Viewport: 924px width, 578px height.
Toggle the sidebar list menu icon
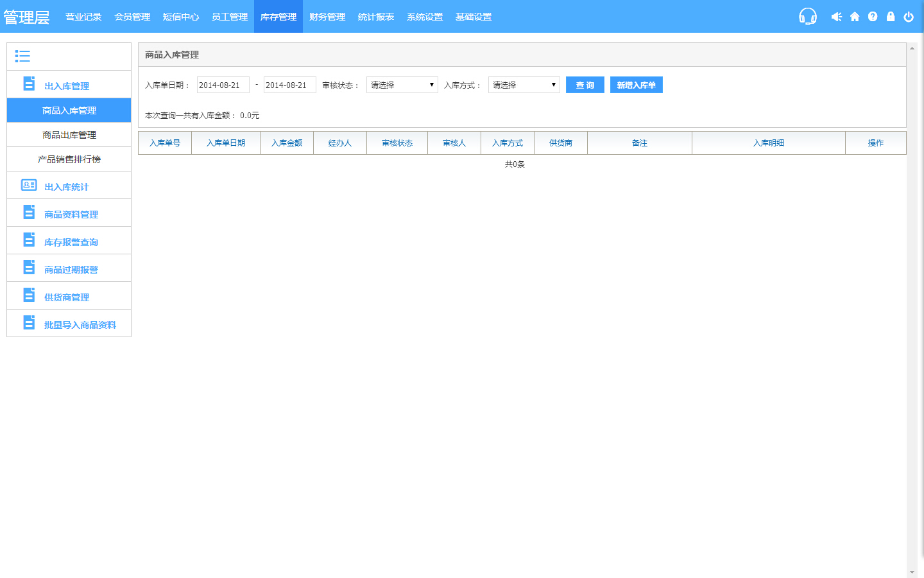click(x=22, y=57)
